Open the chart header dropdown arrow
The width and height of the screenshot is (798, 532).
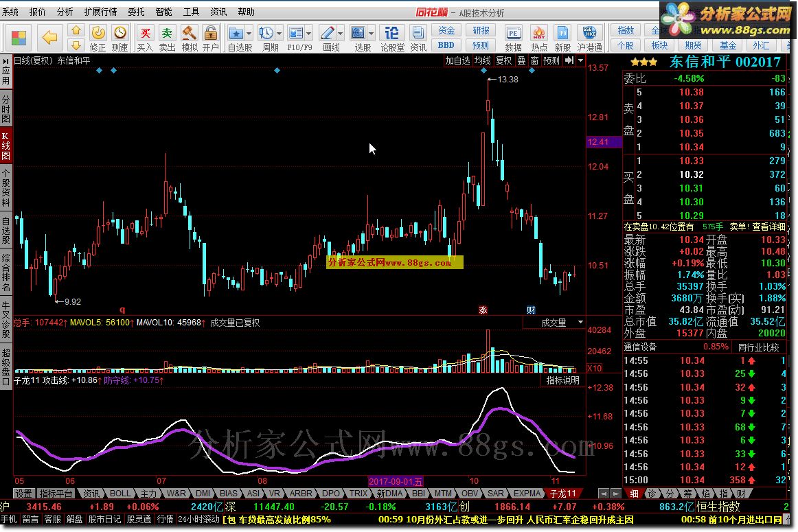pos(581,60)
